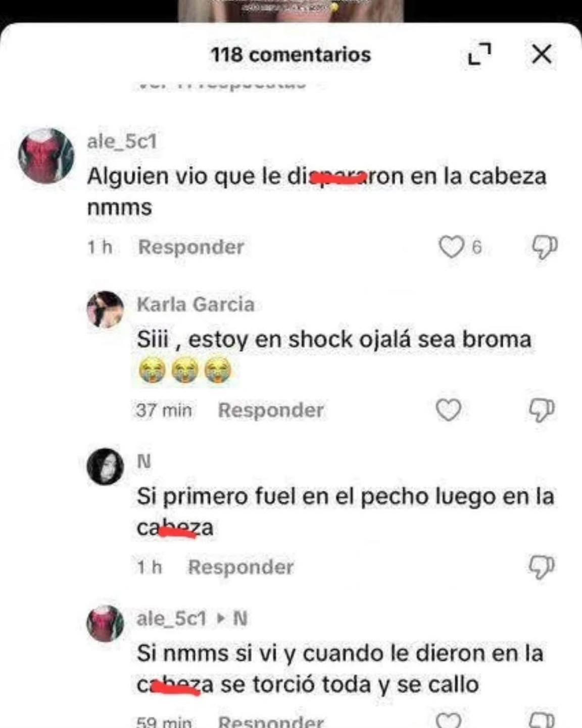
Task: Reply to ale_5c1's 59 min comment
Action: point(270,721)
